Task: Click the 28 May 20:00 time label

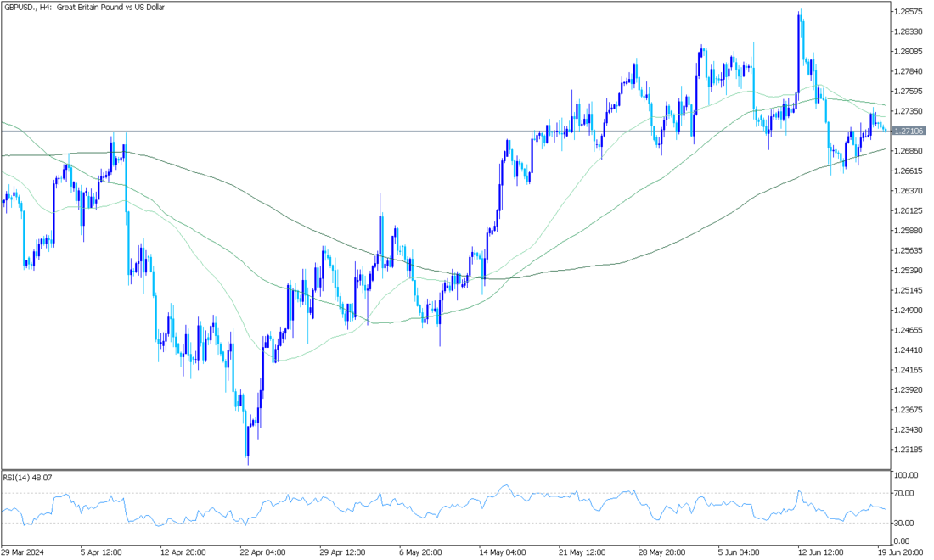Action: coord(662,553)
